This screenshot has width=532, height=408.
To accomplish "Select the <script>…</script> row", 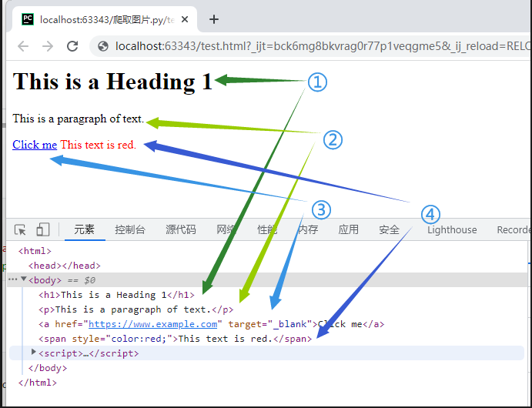I will point(266,353).
